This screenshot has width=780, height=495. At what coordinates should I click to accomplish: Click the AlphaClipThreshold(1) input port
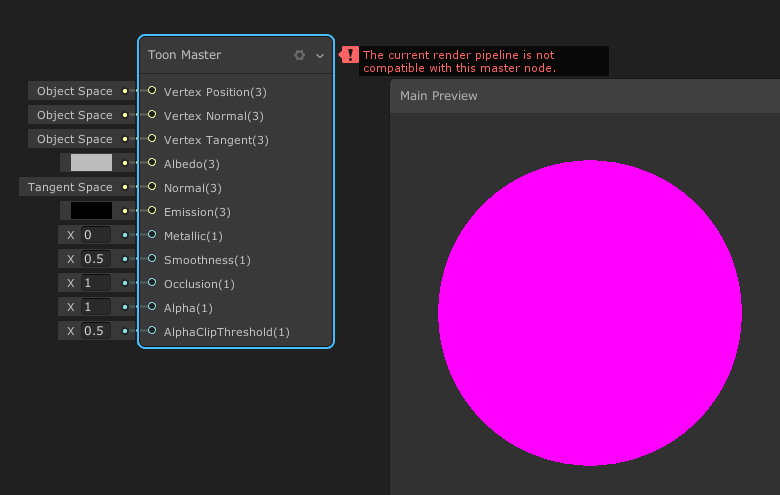[152, 330]
